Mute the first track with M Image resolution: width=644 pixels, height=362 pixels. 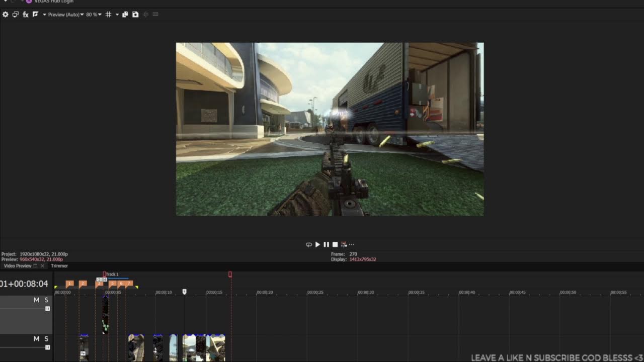(x=36, y=300)
